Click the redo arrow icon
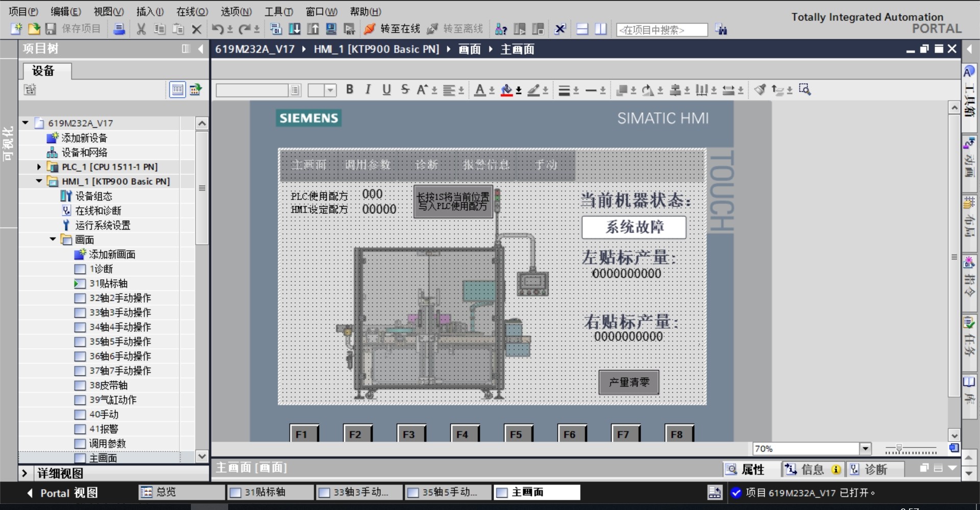This screenshot has height=510, width=980. click(x=245, y=29)
